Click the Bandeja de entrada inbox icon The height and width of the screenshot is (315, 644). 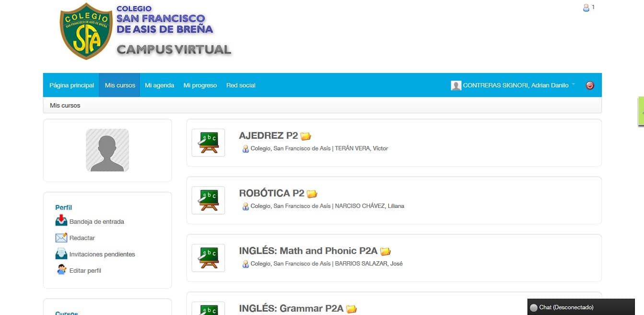61,221
